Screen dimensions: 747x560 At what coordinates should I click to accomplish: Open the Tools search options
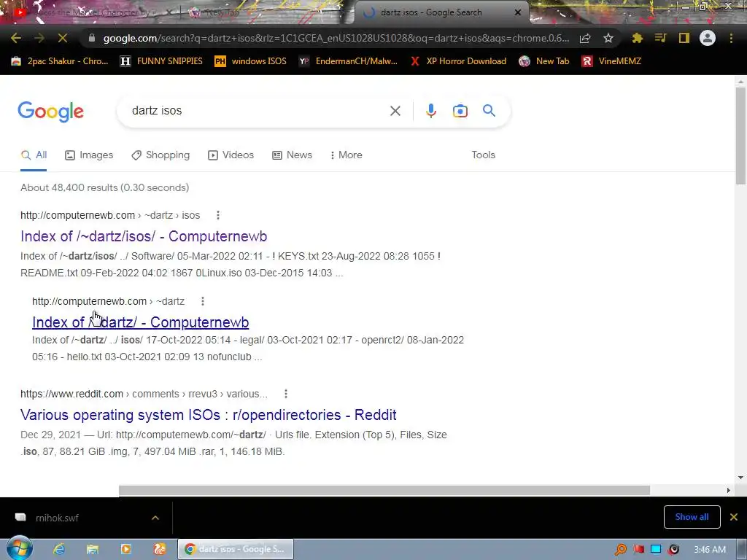(484, 155)
